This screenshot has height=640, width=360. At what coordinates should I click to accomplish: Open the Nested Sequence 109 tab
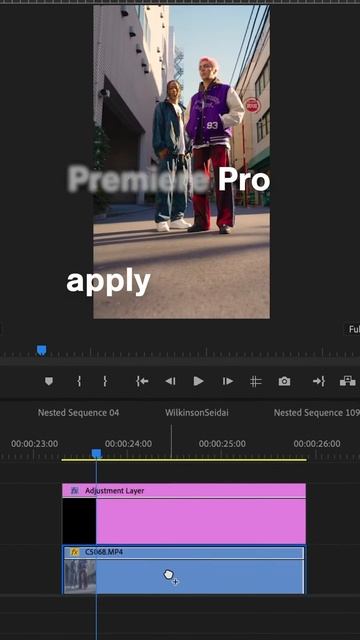317,413
